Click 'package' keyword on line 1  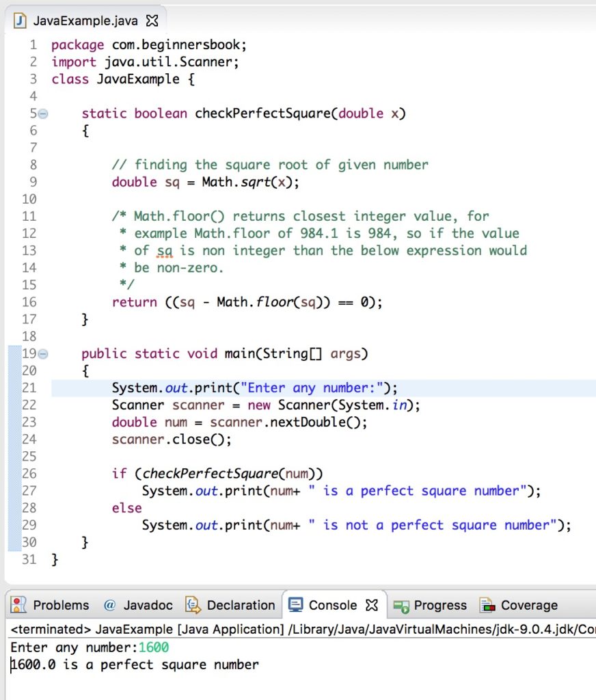78,45
